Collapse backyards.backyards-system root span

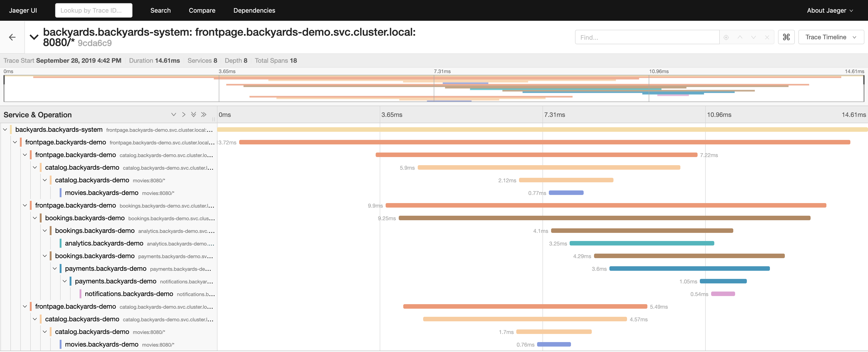[5, 130]
